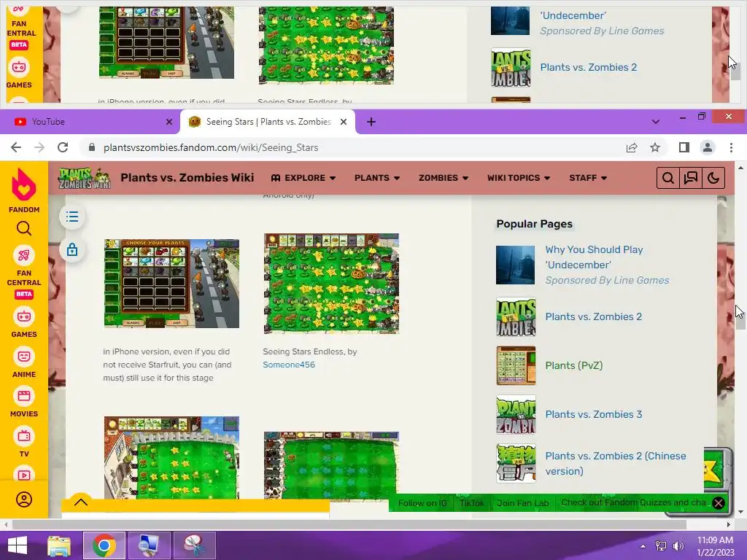Open Plants vs. Zombies 2 (Chinese version) link
Viewport: 747px width, 560px height.
(x=616, y=463)
